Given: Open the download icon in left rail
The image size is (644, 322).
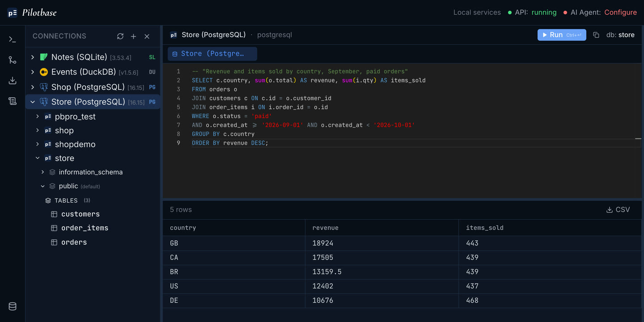Looking at the screenshot, I should (13, 80).
